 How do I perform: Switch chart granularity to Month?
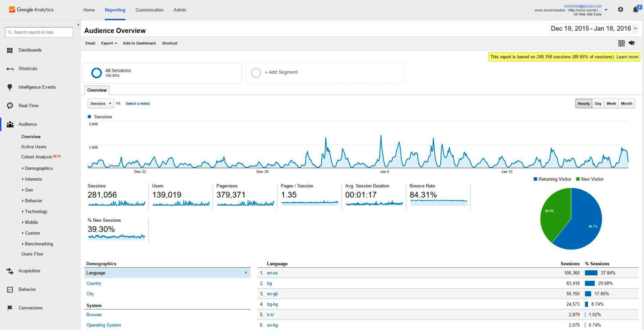pos(626,104)
